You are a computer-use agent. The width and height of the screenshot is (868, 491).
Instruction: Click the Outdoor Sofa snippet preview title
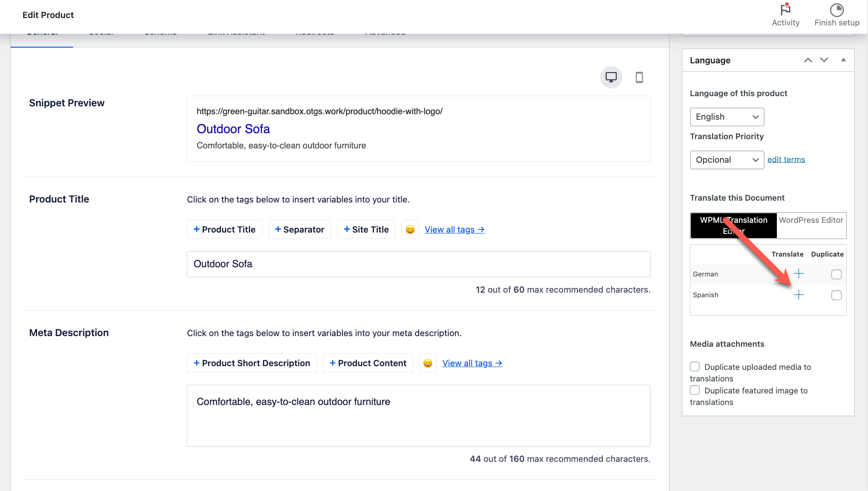pyautogui.click(x=233, y=129)
